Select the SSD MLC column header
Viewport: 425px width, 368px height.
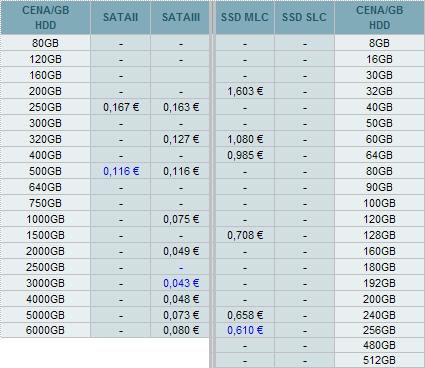tap(245, 17)
